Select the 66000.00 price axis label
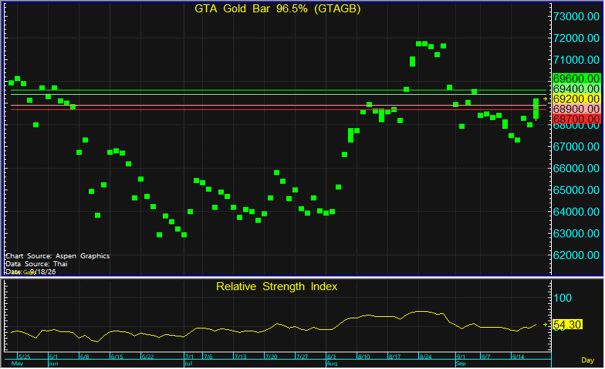Screen dimensions: 605x369 576,168
